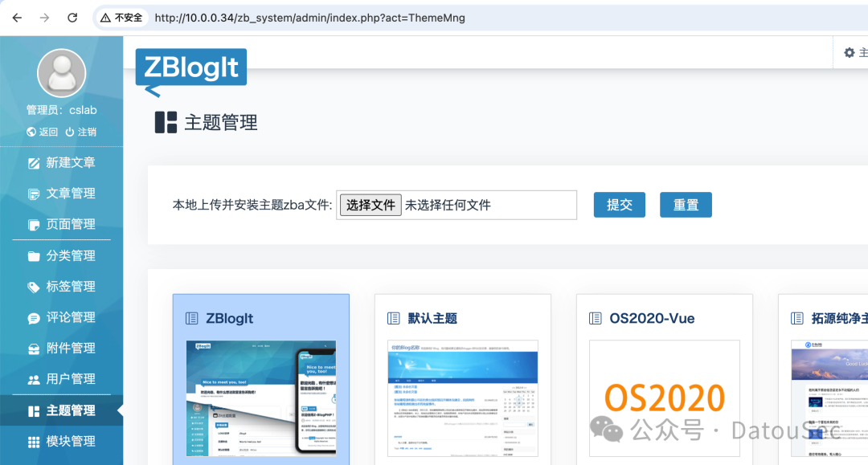The image size is (868, 465).
Task: Click the gear settings icon top right
Action: [x=850, y=52]
